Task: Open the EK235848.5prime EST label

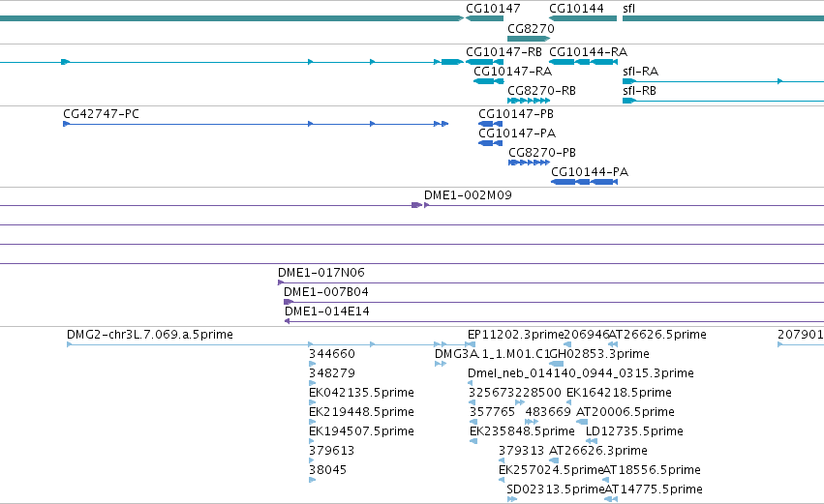Action: click(x=522, y=432)
